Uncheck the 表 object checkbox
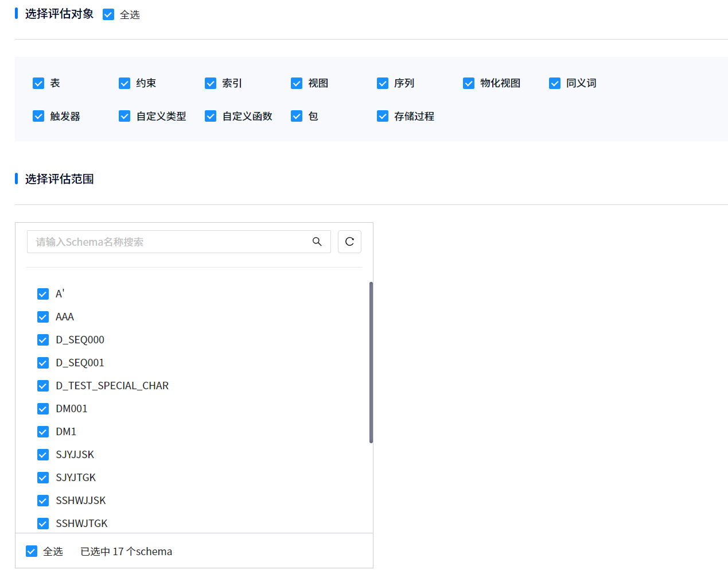728x585 pixels. point(38,83)
